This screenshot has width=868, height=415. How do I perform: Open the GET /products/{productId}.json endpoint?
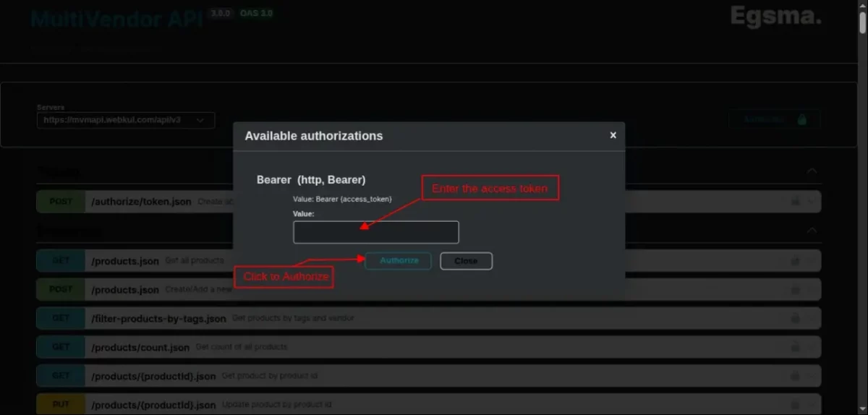click(x=153, y=376)
